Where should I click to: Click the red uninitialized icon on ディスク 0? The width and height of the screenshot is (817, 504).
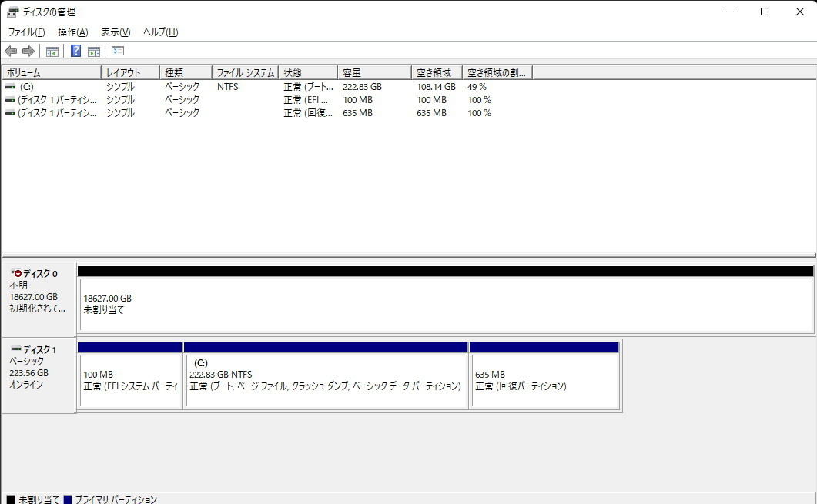point(17,273)
